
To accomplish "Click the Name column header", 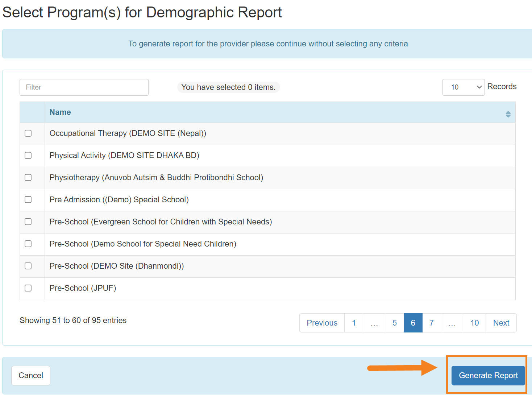I will pyautogui.click(x=60, y=112).
